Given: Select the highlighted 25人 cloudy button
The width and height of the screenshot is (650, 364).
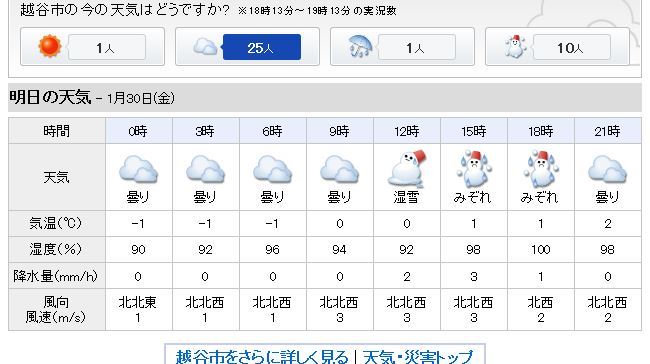Looking at the screenshot, I should pyautogui.click(x=262, y=47).
